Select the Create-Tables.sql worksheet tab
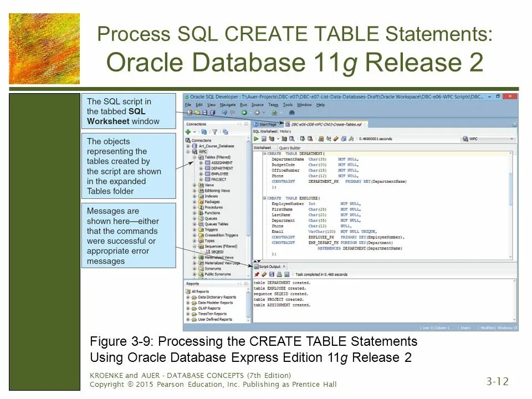Viewport: 532px width, 399px height. pyautogui.click(x=326, y=124)
